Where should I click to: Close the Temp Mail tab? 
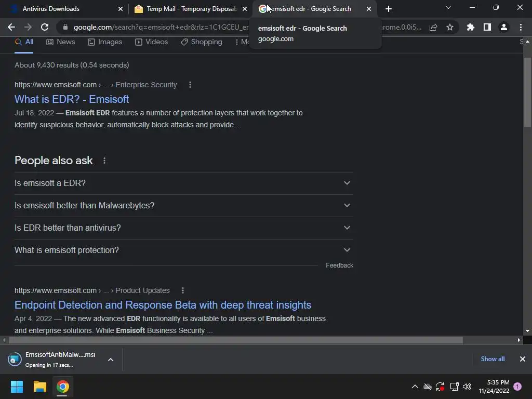(245, 9)
